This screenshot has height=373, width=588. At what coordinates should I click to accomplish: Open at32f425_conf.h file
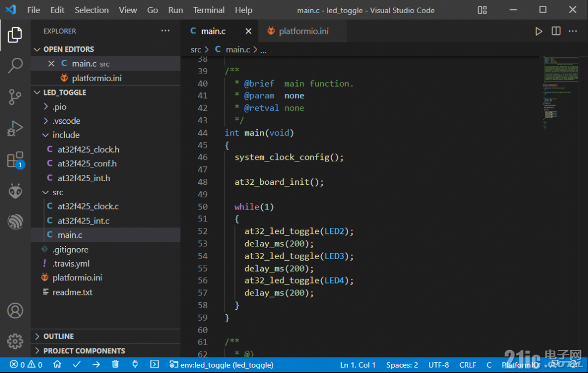click(x=106, y=164)
